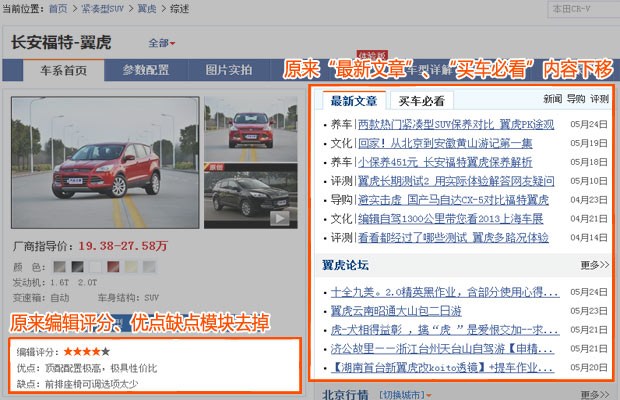The image size is (620, 400).
Task: Open the large red Kuga main photo
Action: pos(105,162)
